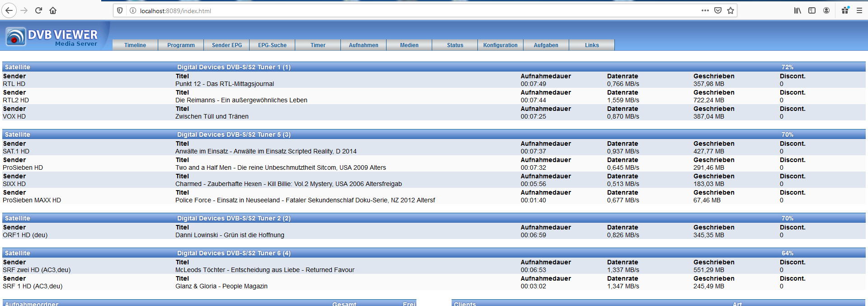Switch to the Programm tab
868x306 pixels.
181,45
